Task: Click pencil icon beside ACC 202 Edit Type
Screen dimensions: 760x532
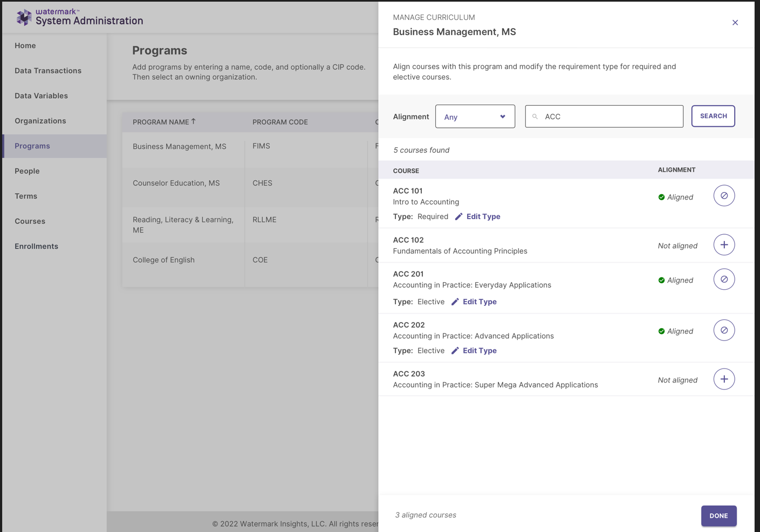Action: pyautogui.click(x=455, y=351)
